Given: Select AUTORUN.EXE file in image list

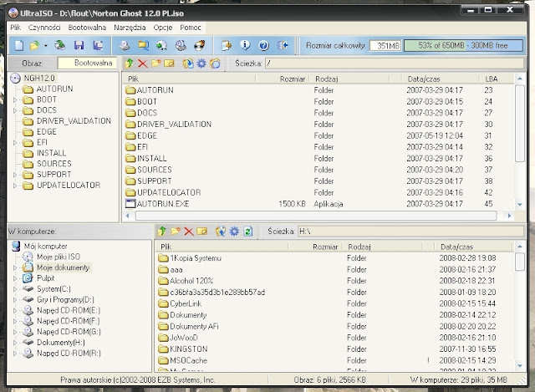Looking at the screenshot, I should [163, 204].
